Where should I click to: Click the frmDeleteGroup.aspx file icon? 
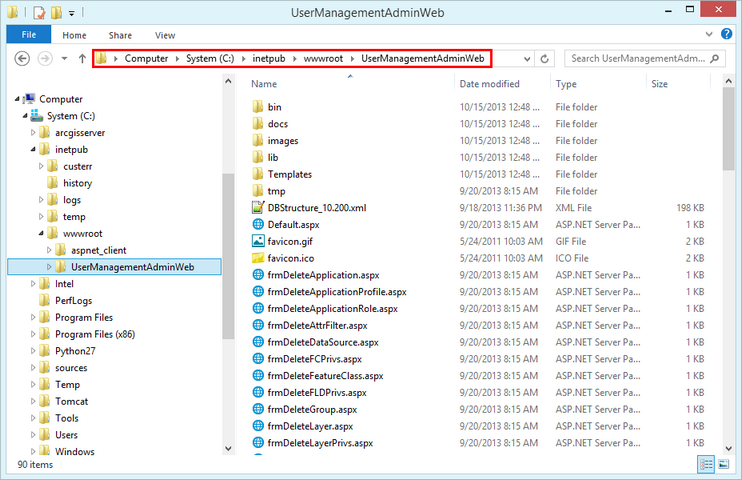click(258, 409)
